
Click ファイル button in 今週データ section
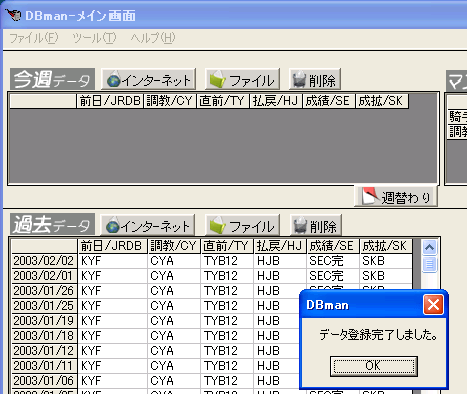coord(242,79)
